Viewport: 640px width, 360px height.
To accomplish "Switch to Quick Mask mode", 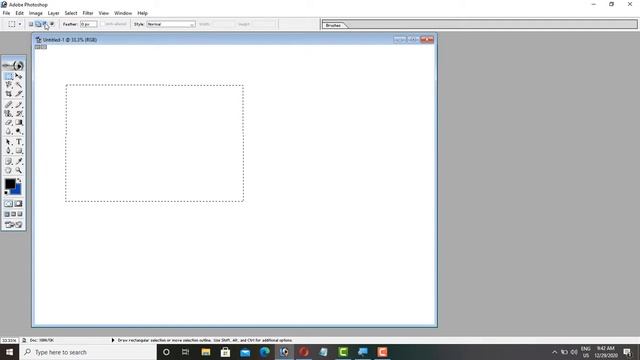I will point(19,204).
